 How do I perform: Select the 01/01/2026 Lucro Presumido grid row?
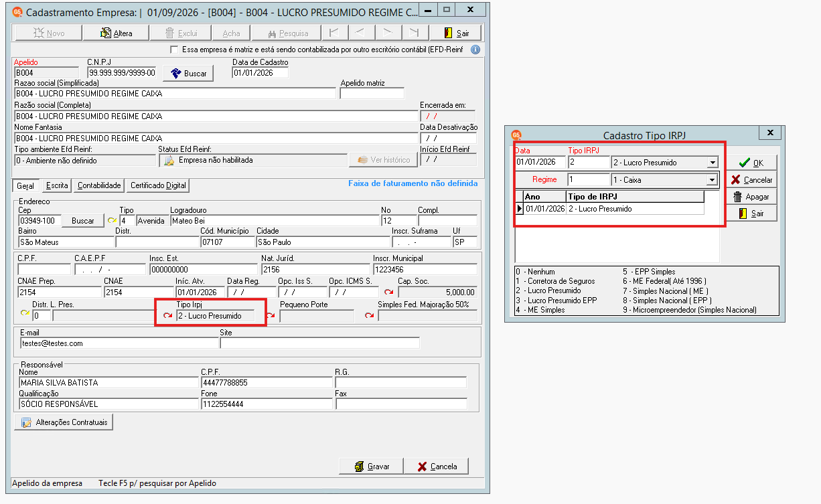pos(613,209)
